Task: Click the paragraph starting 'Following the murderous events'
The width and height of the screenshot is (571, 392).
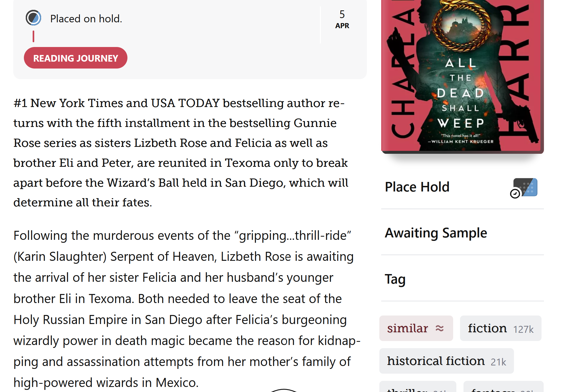Action: pos(186,309)
